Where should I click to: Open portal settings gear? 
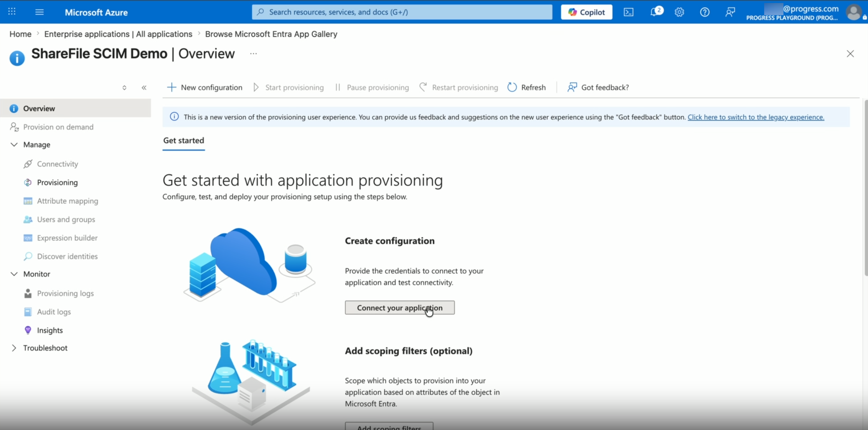pyautogui.click(x=679, y=12)
